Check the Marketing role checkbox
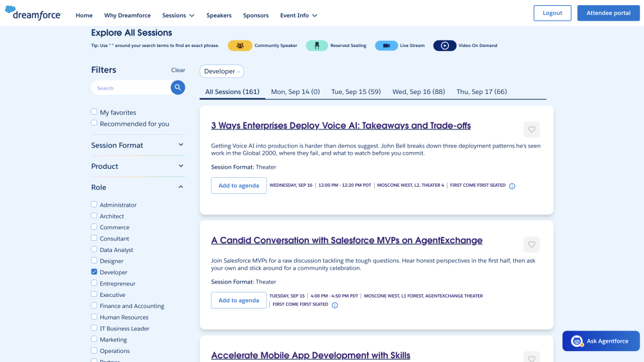Viewport: 644px width, 362px height. coord(94,339)
